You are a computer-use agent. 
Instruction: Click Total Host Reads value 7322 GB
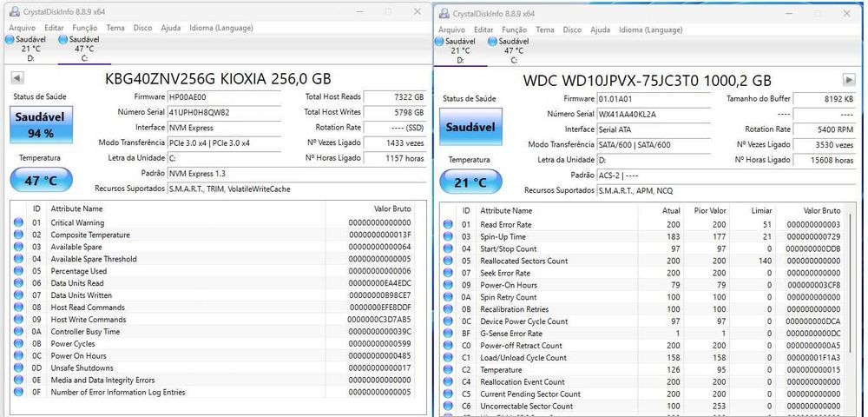pyautogui.click(x=395, y=97)
